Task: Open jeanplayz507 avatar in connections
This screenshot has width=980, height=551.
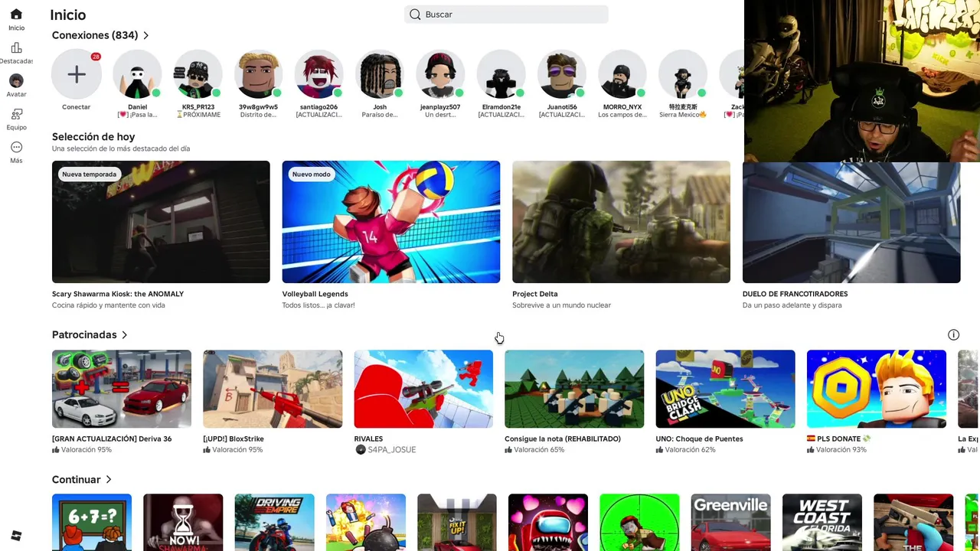Action: (x=440, y=74)
